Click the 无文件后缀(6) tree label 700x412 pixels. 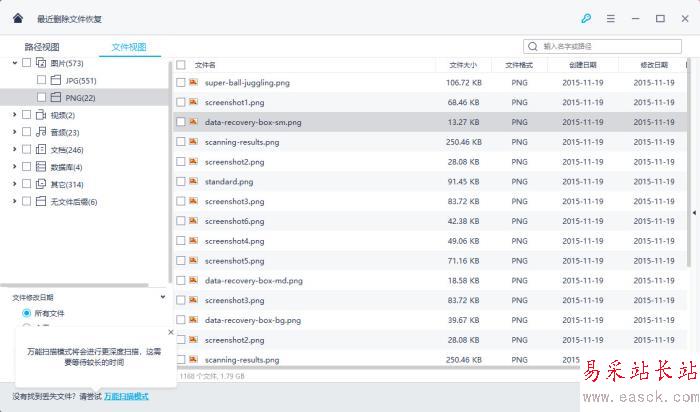click(74, 202)
